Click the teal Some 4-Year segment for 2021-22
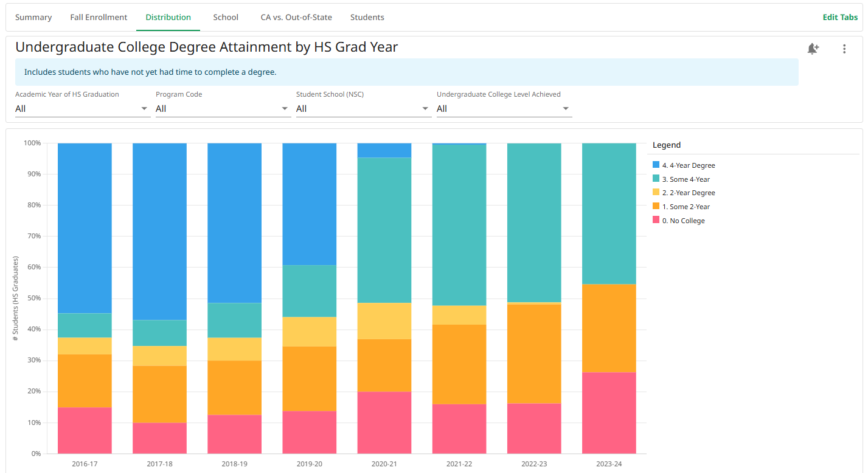This screenshot has width=868, height=473. coord(459,225)
